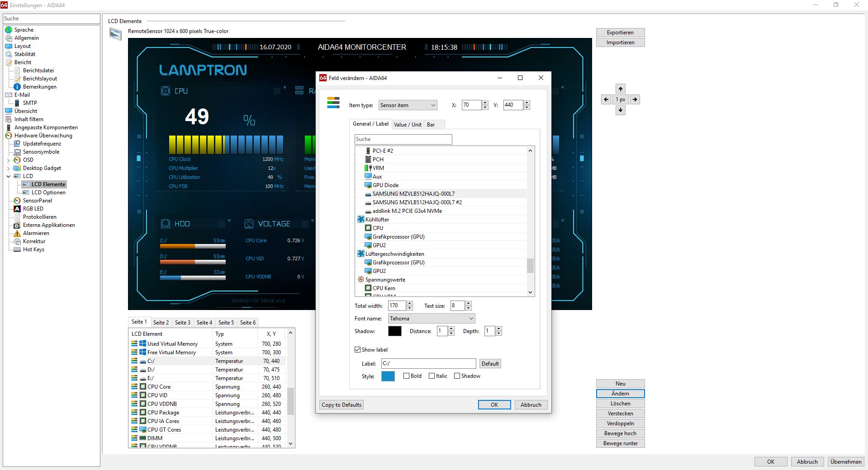Click the Label text field containing C:/

click(428, 363)
